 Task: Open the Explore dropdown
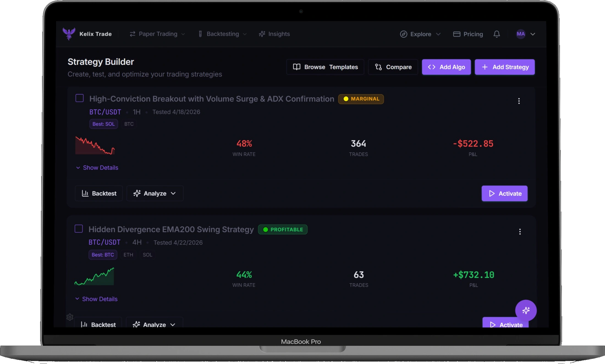click(x=420, y=34)
